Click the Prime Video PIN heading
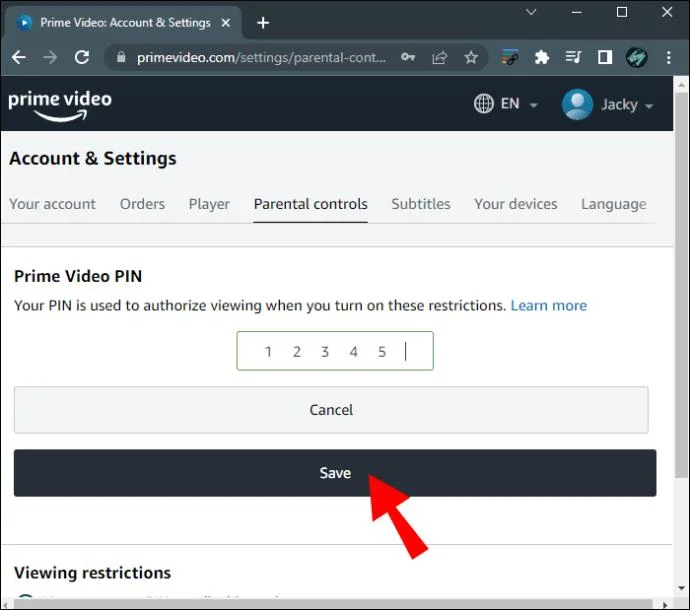The width and height of the screenshot is (690, 610). pos(78,276)
